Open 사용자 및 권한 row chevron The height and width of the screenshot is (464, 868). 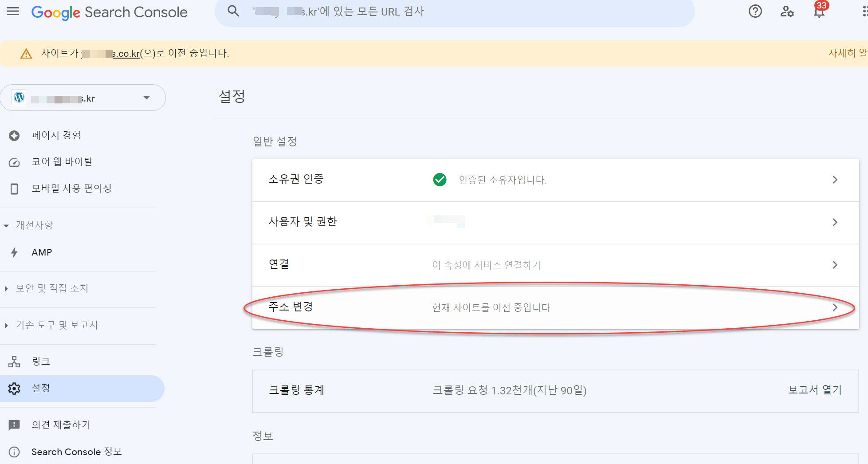(x=835, y=222)
